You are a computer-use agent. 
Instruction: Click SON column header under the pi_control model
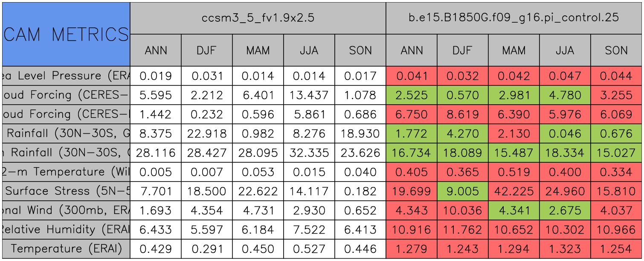coord(616,50)
